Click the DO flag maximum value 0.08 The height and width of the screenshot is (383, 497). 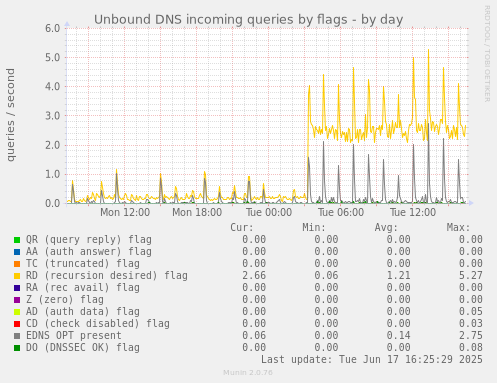click(x=471, y=348)
